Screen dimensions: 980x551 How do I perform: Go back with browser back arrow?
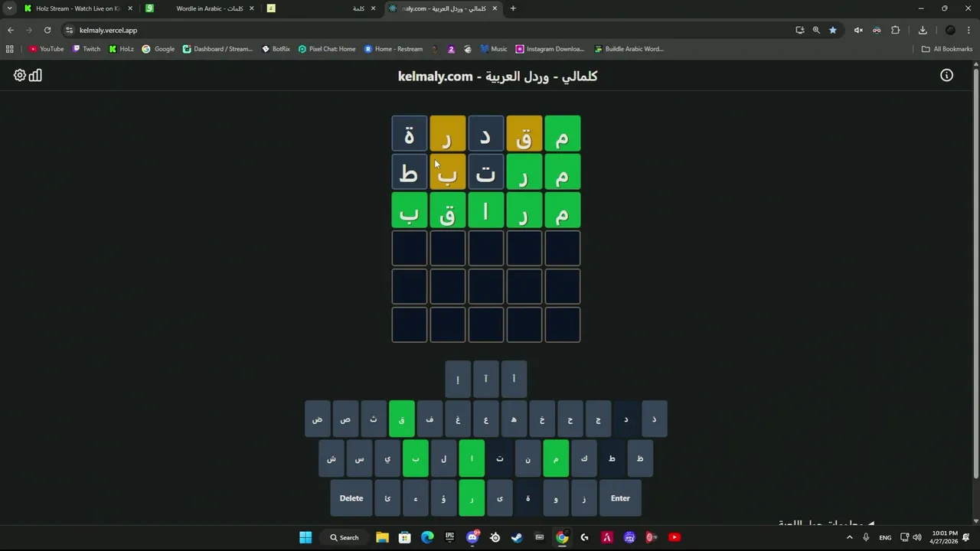coord(11,30)
